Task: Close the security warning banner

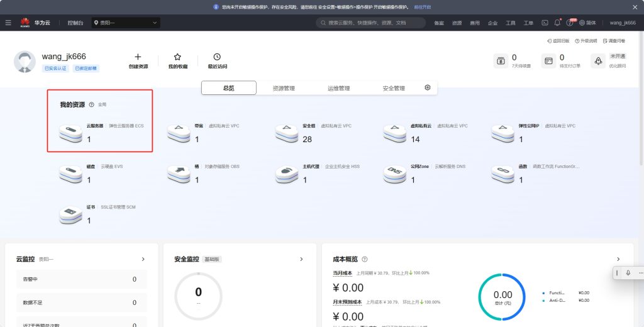Action: [x=635, y=7]
